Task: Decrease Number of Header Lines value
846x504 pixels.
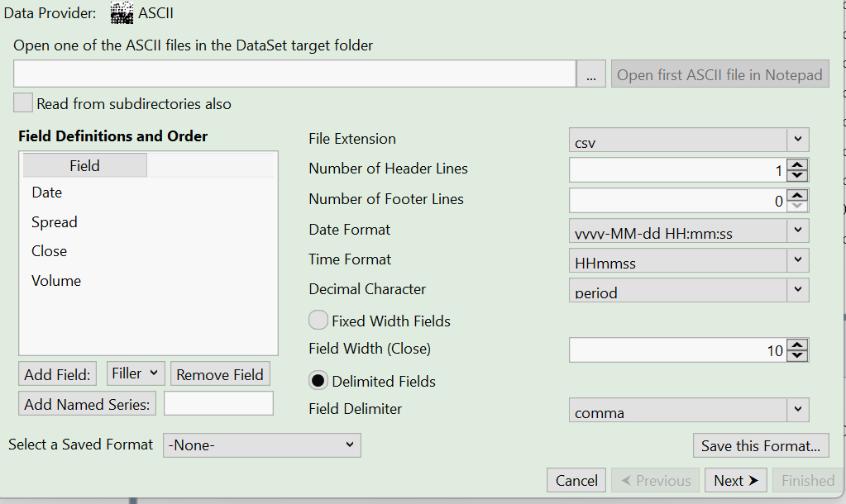Action: [797, 175]
